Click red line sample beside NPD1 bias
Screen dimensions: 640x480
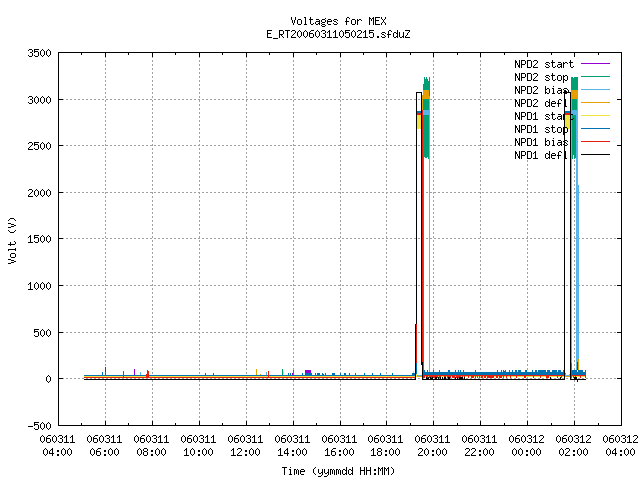[x=595, y=142]
